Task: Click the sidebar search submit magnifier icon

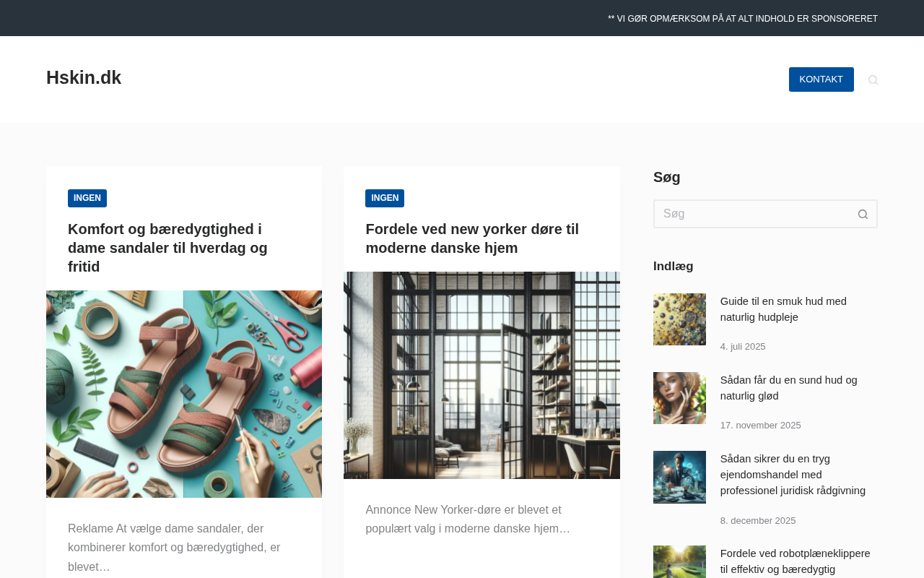Action: coord(863,214)
